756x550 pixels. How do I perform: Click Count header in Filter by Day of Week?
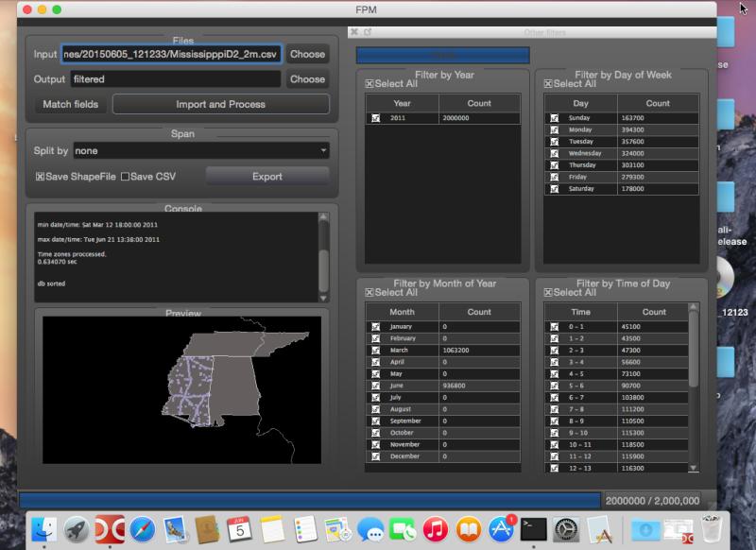point(658,103)
